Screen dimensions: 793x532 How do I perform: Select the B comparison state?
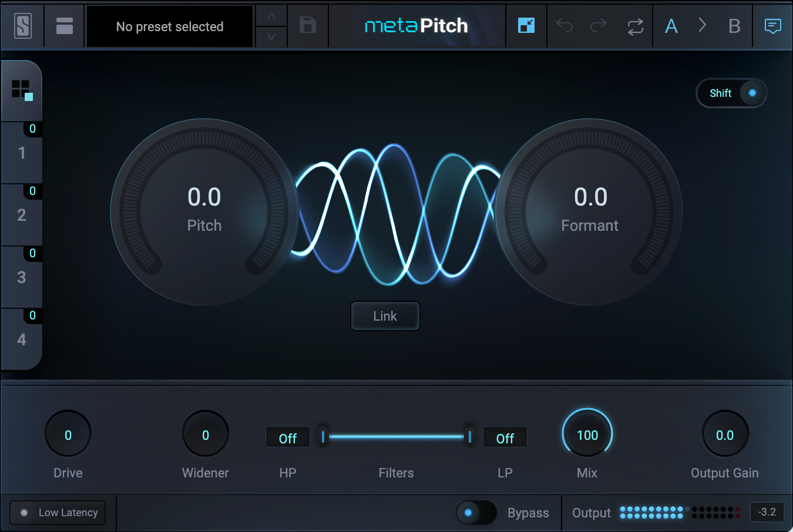pos(734,26)
